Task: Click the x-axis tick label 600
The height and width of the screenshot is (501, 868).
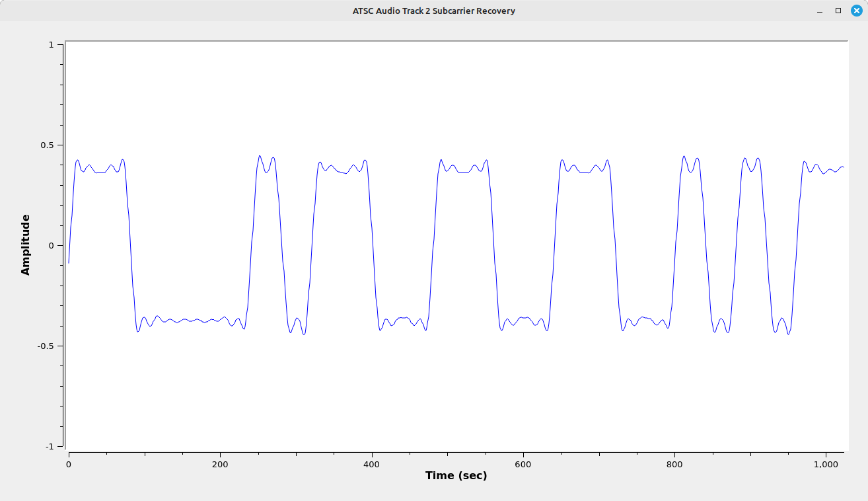Action: coord(523,464)
